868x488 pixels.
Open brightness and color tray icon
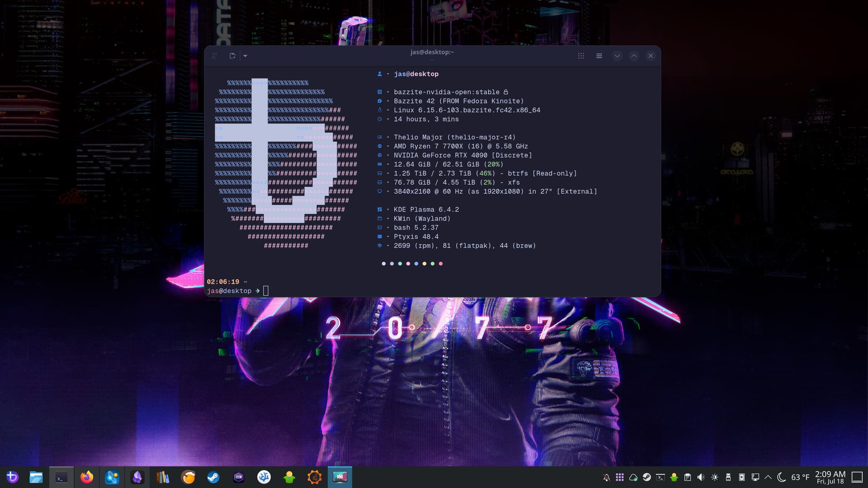click(715, 477)
